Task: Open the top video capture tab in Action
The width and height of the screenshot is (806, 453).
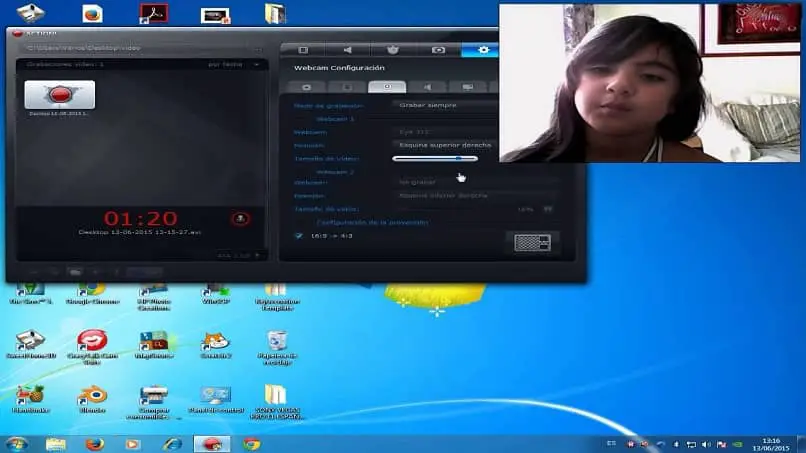Action: (303, 50)
